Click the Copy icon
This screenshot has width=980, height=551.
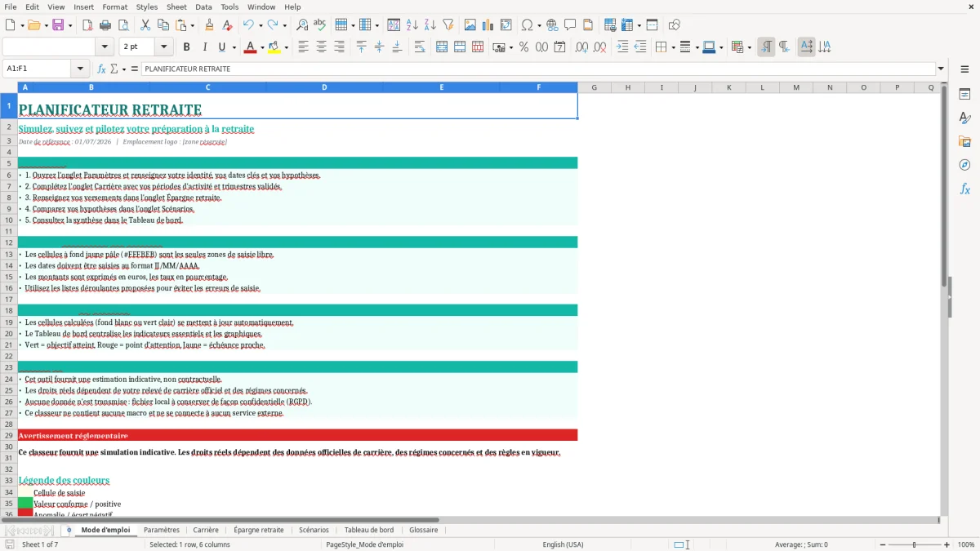(x=163, y=25)
